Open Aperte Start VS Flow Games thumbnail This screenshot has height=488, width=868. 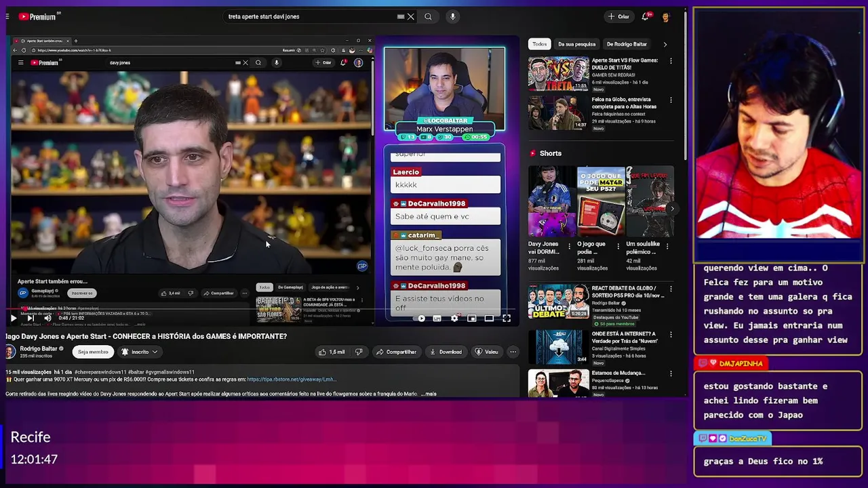558,73
